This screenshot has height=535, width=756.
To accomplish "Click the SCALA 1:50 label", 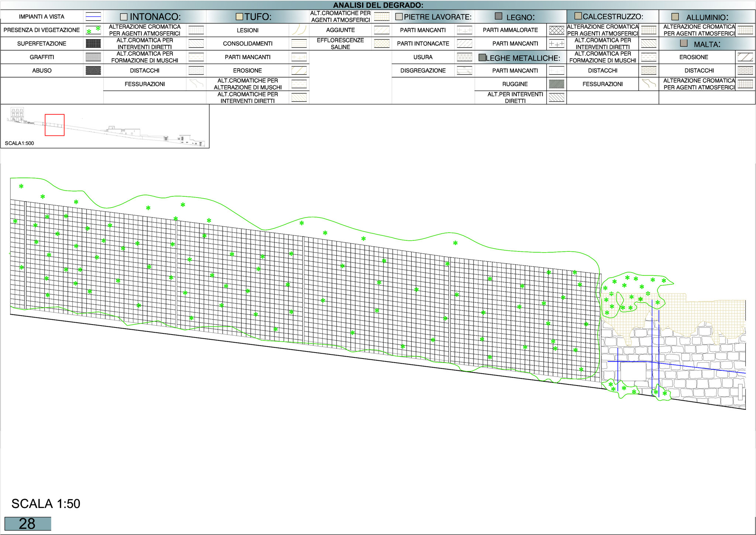I will pyautogui.click(x=46, y=504).
